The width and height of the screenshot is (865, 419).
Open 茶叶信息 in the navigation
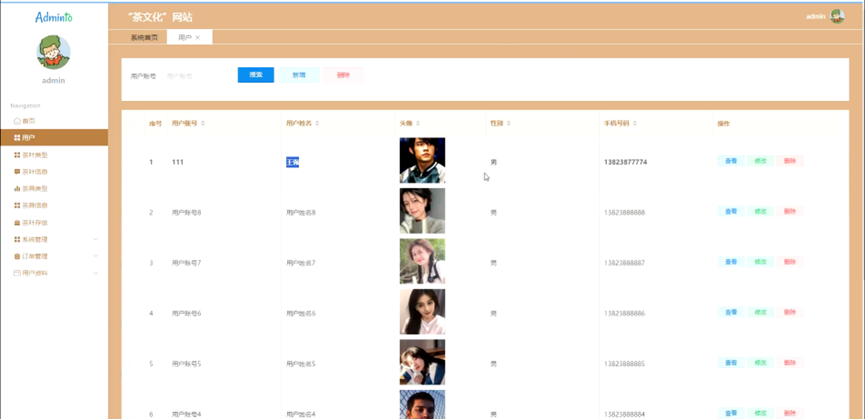(54, 171)
